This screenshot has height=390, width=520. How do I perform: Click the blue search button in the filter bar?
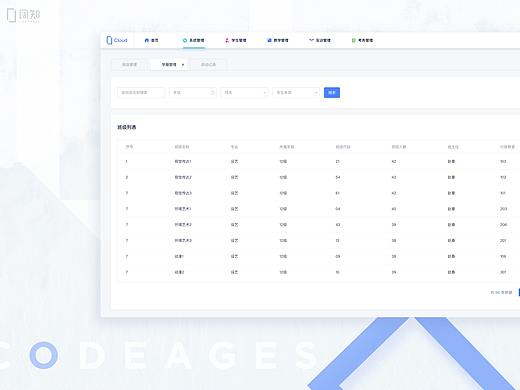(332, 92)
